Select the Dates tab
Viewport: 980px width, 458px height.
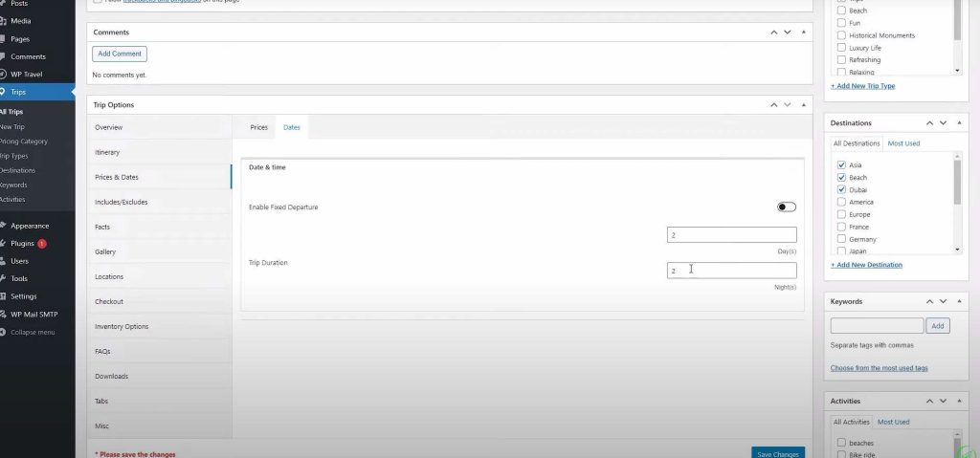point(292,127)
